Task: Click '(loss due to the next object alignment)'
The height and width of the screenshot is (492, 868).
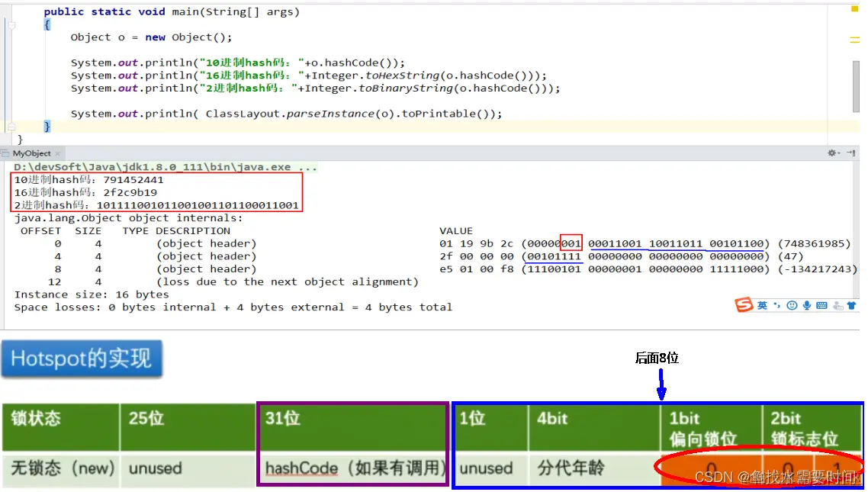Action: tap(288, 281)
